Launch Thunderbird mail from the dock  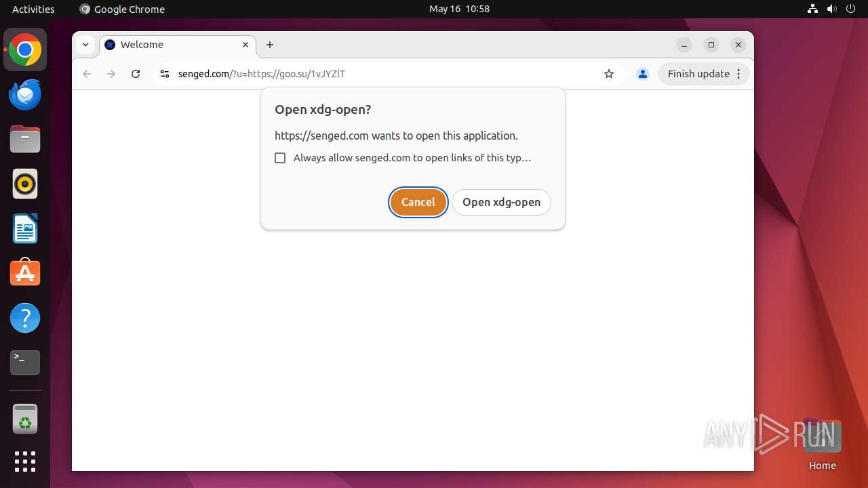click(25, 94)
